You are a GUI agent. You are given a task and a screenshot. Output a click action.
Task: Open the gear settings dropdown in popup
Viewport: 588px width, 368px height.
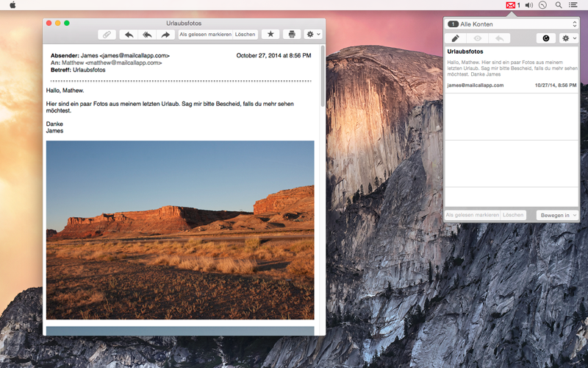(569, 38)
